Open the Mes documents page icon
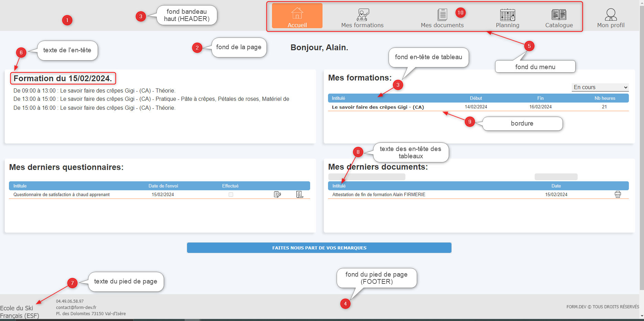 click(x=442, y=14)
